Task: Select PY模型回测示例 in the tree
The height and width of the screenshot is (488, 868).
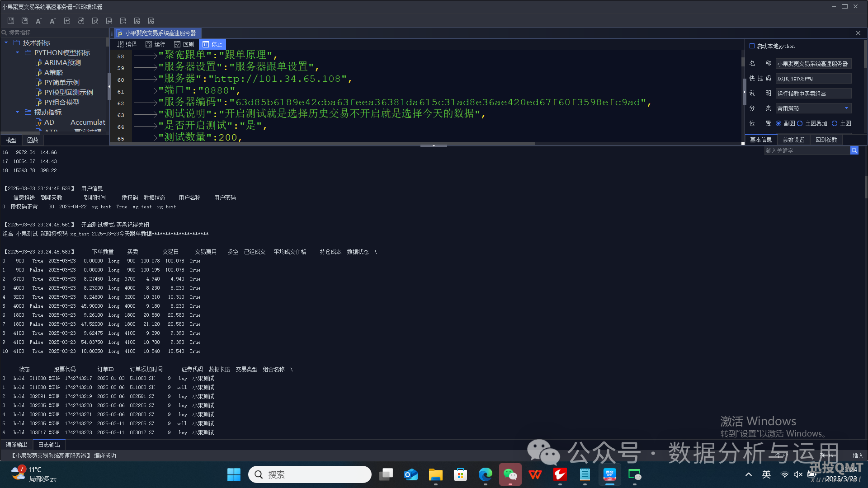Action: [x=68, y=92]
